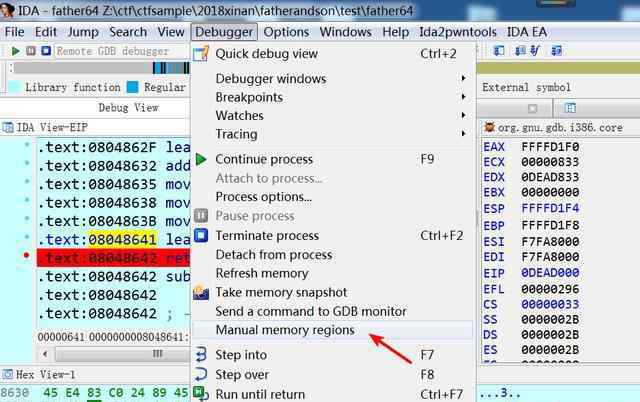Click the horizontal scrollbar left arrow
This screenshot has width=640, height=402.
pos(45,354)
